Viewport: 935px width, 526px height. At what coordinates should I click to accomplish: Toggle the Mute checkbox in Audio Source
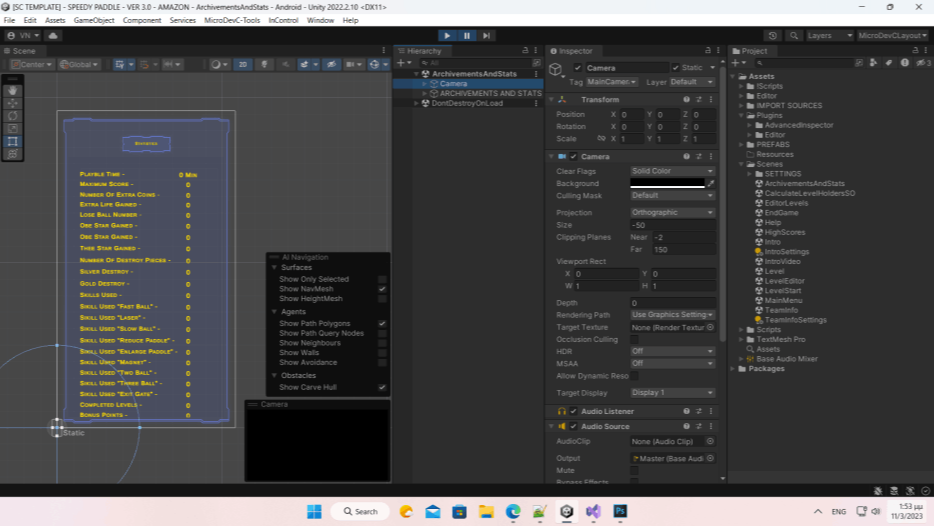[634, 470]
